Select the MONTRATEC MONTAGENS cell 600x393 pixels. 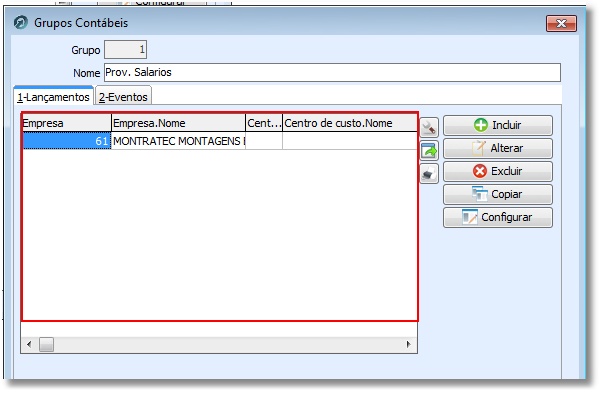point(178,141)
